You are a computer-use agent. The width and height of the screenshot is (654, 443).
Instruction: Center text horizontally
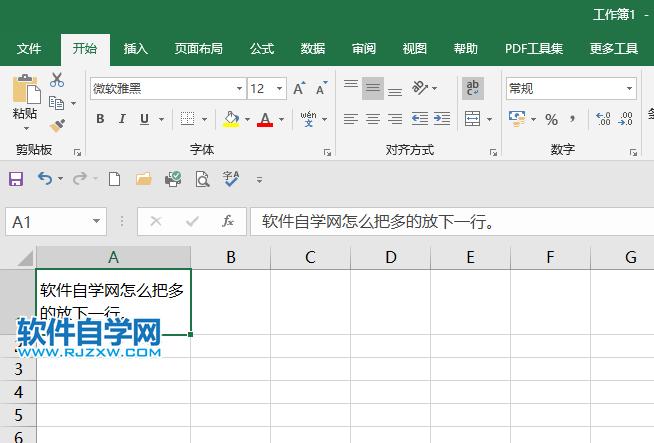373,119
